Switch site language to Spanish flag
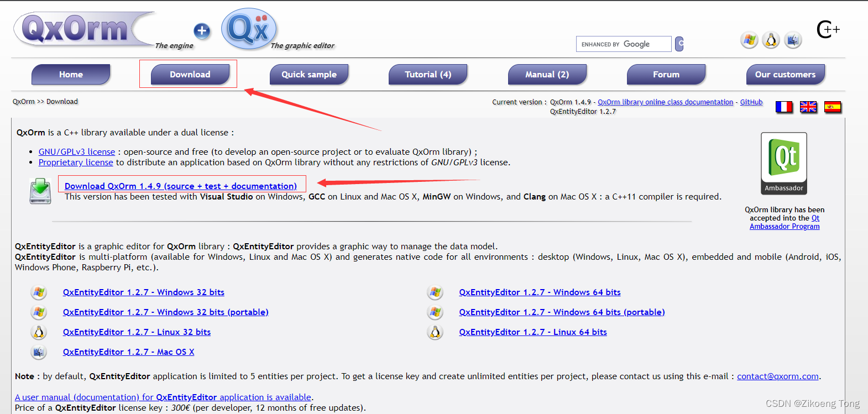The height and width of the screenshot is (414, 868). click(x=833, y=107)
